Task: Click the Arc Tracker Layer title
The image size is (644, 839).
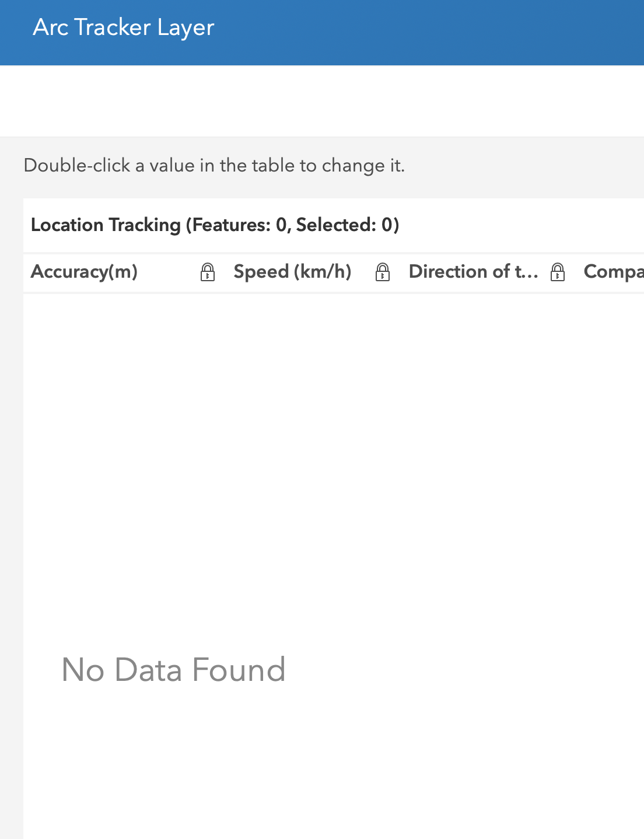Action: pos(123,27)
